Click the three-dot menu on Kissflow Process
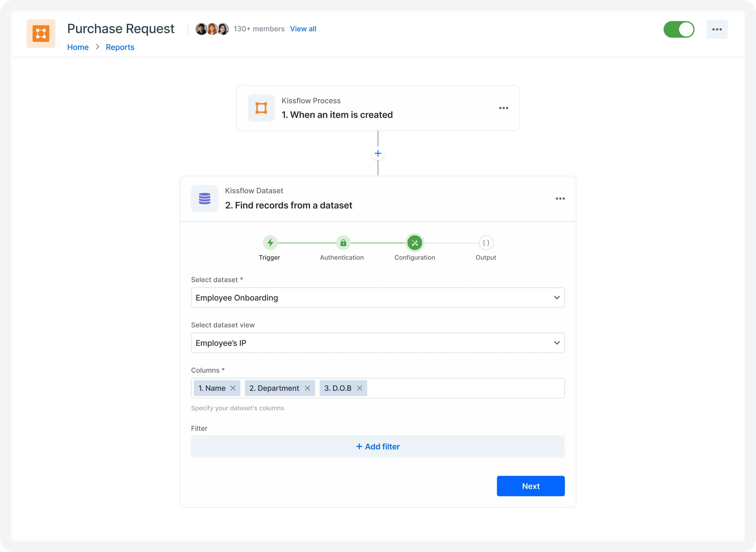This screenshot has height=552, width=756. (504, 108)
